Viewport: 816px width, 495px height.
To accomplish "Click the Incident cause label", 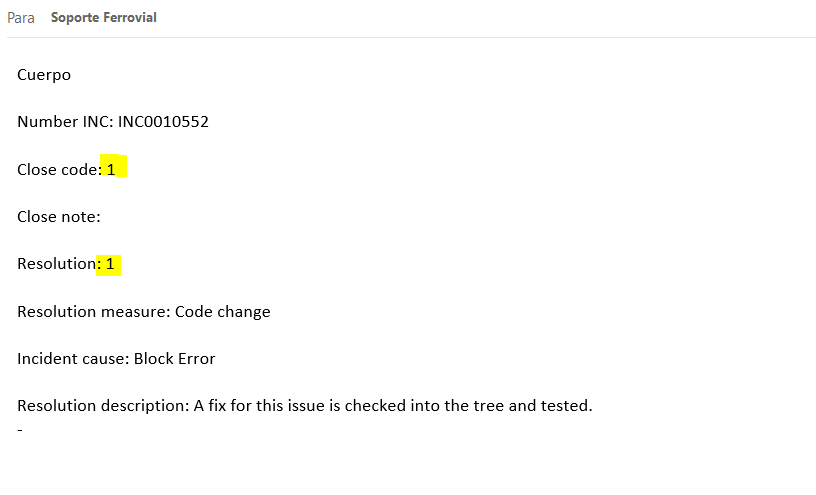I will point(73,359).
